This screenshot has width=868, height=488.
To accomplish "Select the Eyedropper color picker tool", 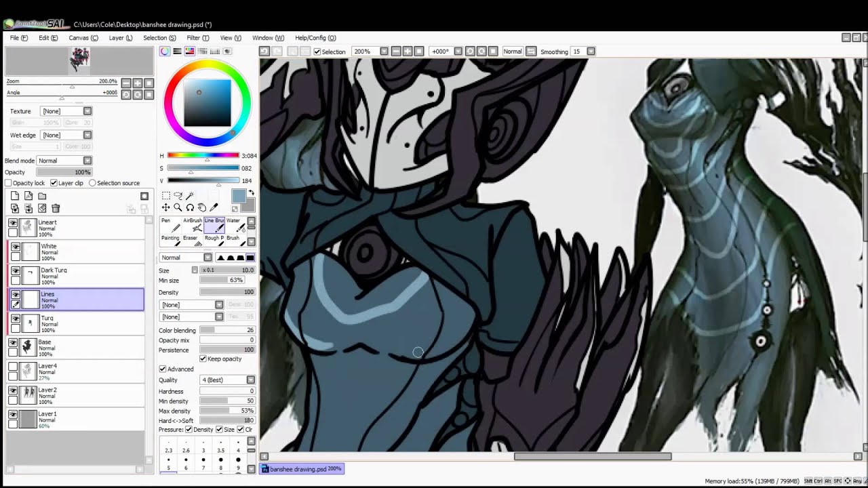I will tap(214, 207).
